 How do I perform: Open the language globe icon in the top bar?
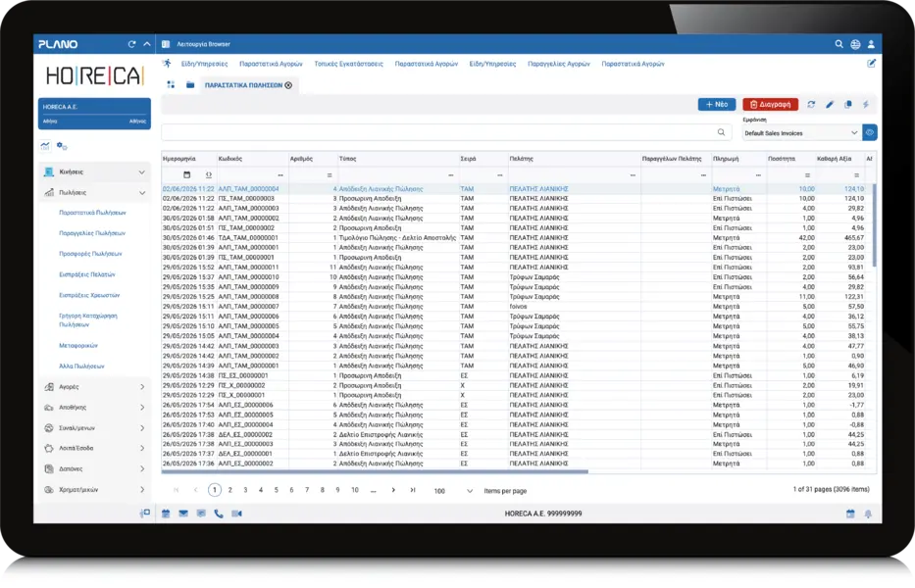[x=855, y=44]
